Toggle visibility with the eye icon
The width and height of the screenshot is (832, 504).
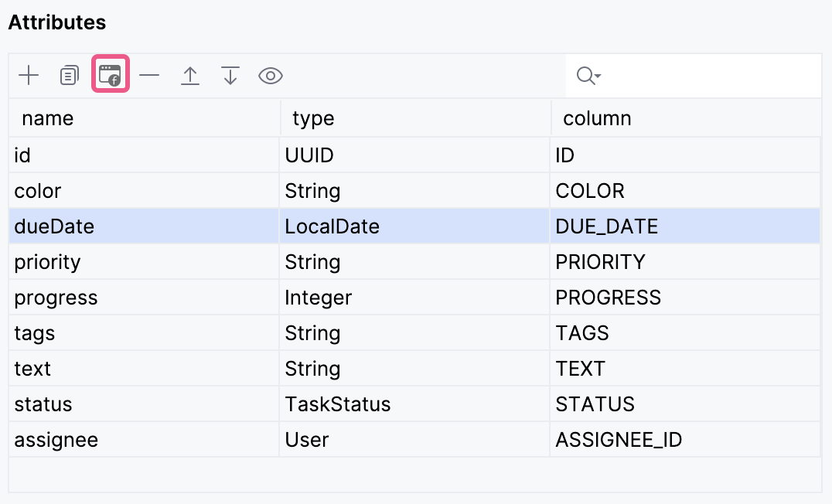coord(271,75)
